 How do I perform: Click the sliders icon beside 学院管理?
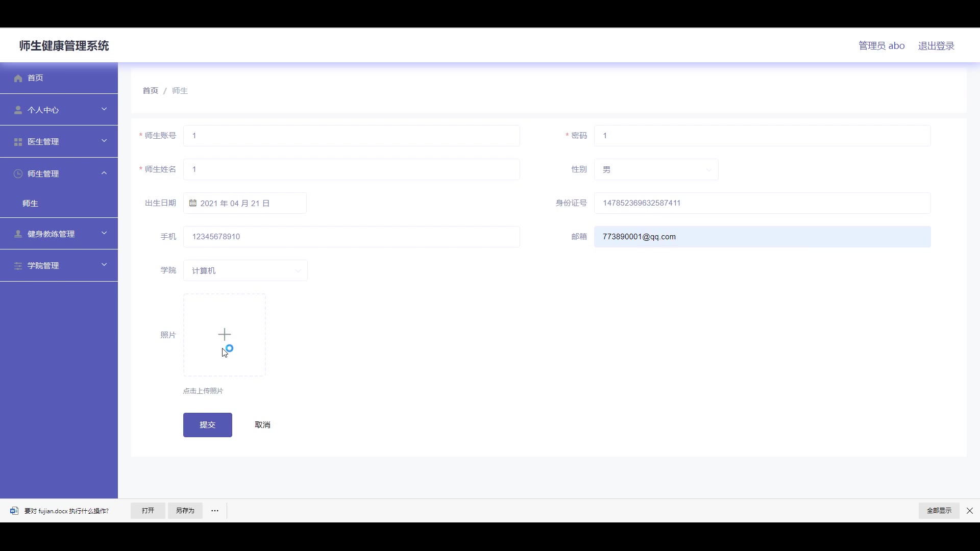point(18,266)
